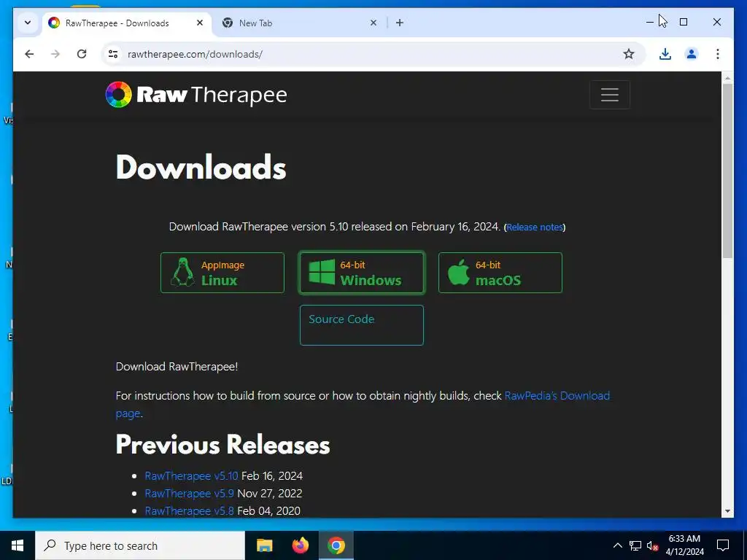Download 64-bit macOS build
Viewport: 747px width, 560px height.
(500, 273)
